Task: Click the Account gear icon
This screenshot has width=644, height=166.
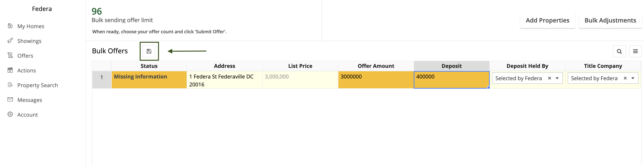Action: point(10,114)
